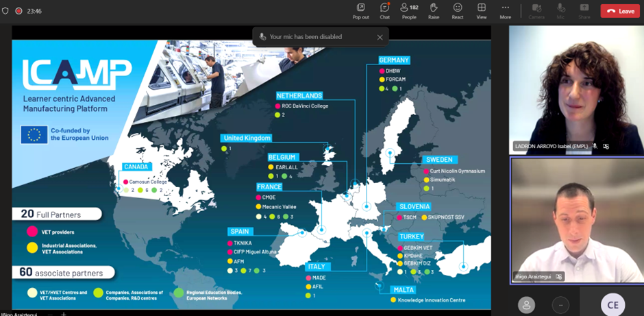The width and height of the screenshot is (644, 316).
Task: Open the React emoji menu
Action: click(458, 11)
